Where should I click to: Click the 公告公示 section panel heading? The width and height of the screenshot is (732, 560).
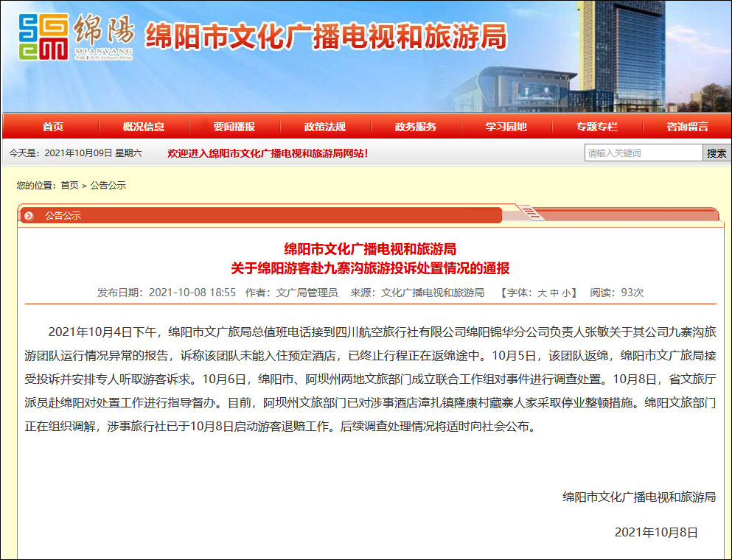coord(63,216)
